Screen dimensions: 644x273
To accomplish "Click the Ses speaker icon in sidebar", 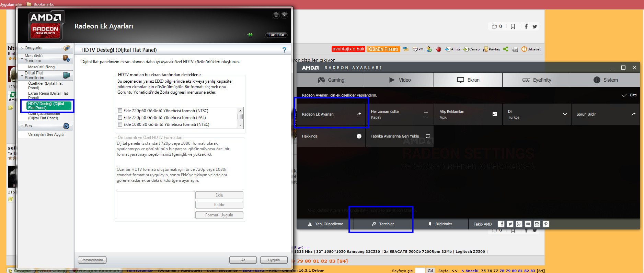I will [66, 126].
